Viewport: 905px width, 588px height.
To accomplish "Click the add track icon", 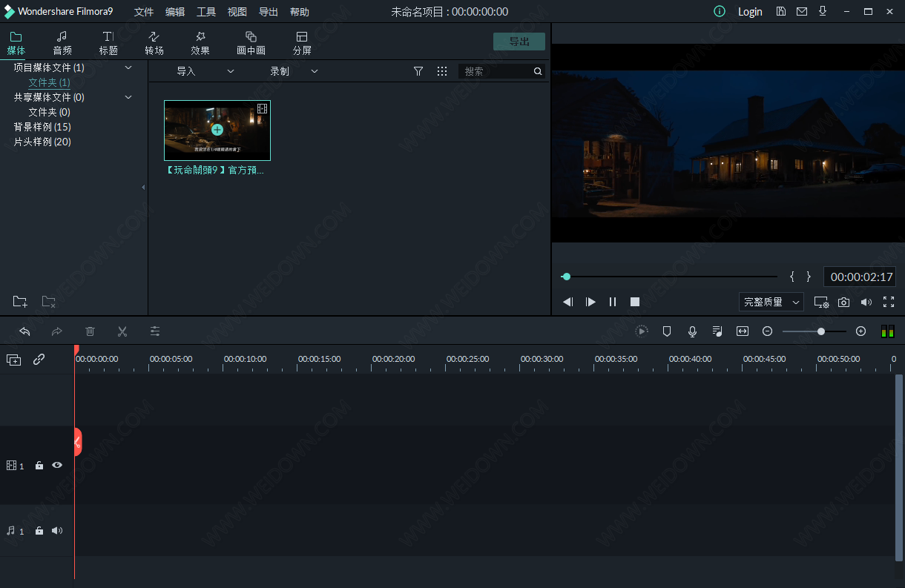I will coord(14,360).
